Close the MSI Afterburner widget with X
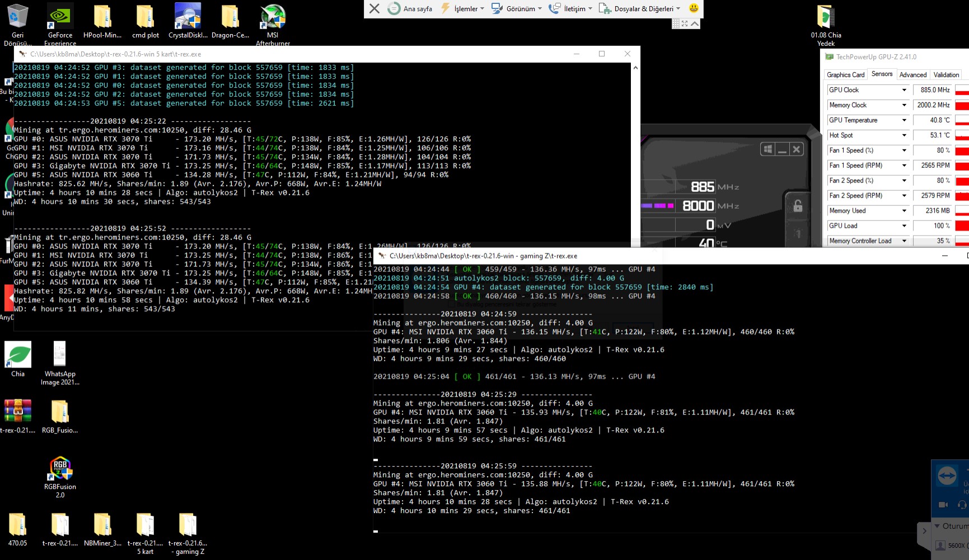The width and height of the screenshot is (969, 560). (797, 149)
